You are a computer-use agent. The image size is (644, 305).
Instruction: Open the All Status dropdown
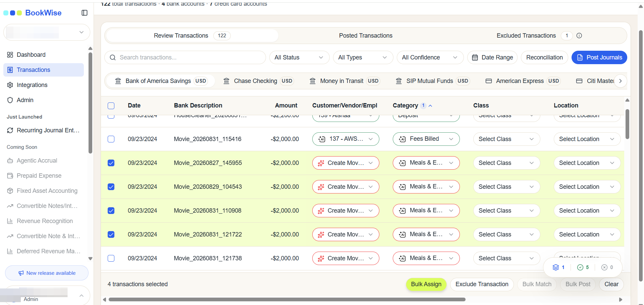click(299, 57)
